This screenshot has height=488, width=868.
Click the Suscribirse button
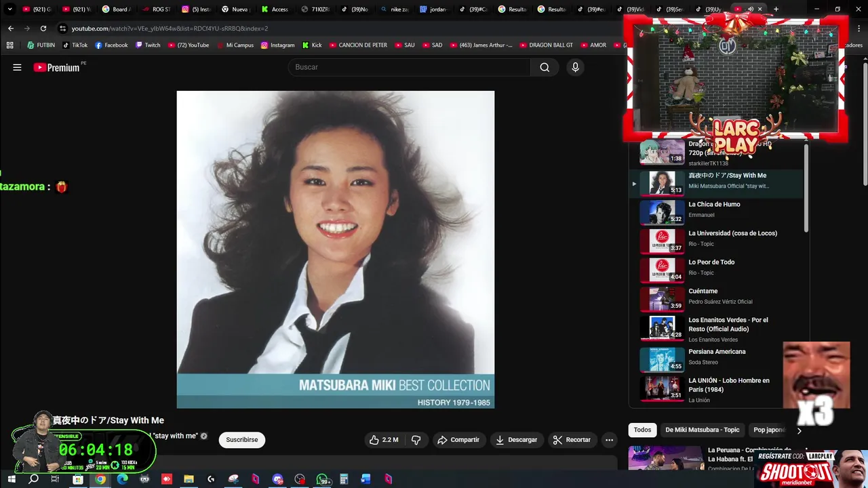(242, 440)
